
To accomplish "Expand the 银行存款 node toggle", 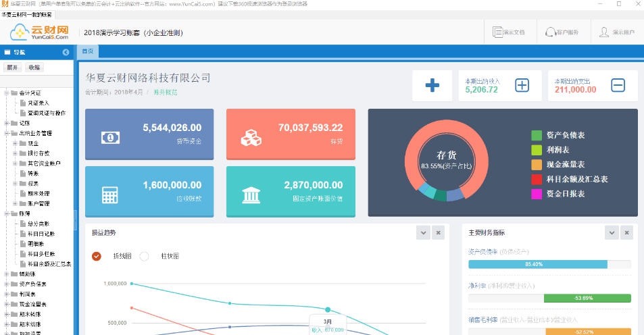I will tap(15, 153).
